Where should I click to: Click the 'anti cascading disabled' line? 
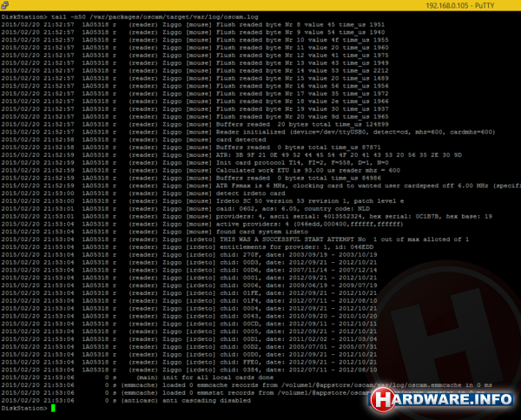(126, 400)
